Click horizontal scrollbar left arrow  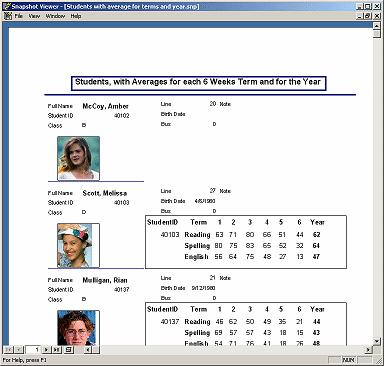pos(88,349)
